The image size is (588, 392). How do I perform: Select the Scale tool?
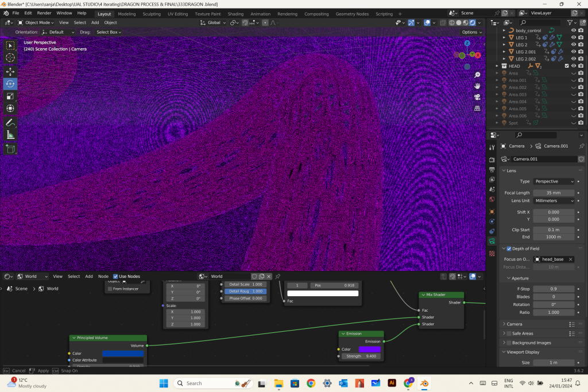coord(10,96)
